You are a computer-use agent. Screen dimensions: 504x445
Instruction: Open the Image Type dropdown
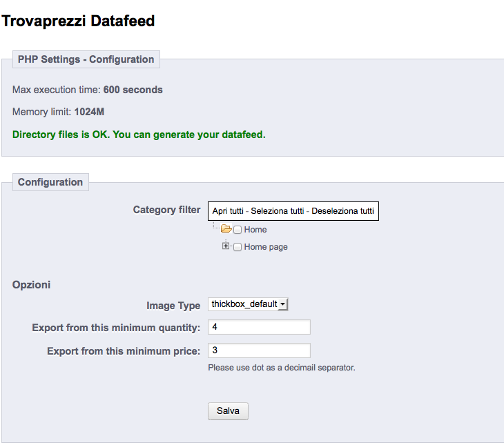(248, 304)
